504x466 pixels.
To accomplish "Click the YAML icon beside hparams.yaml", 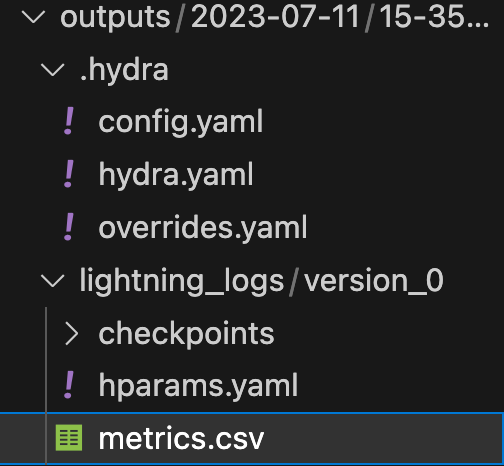I will tap(69, 386).
